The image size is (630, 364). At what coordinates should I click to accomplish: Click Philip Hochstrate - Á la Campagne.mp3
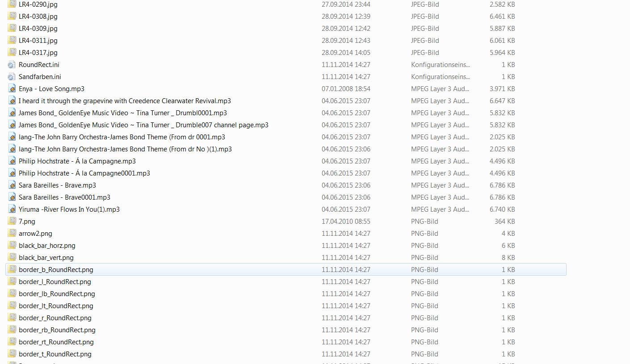[77, 161]
